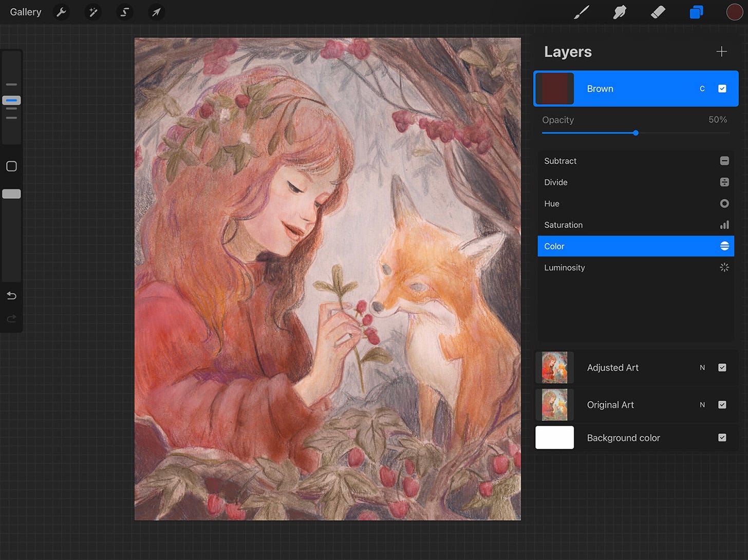Toggle visibility of the Brown layer
Screen dimensions: 748x560
pos(722,88)
